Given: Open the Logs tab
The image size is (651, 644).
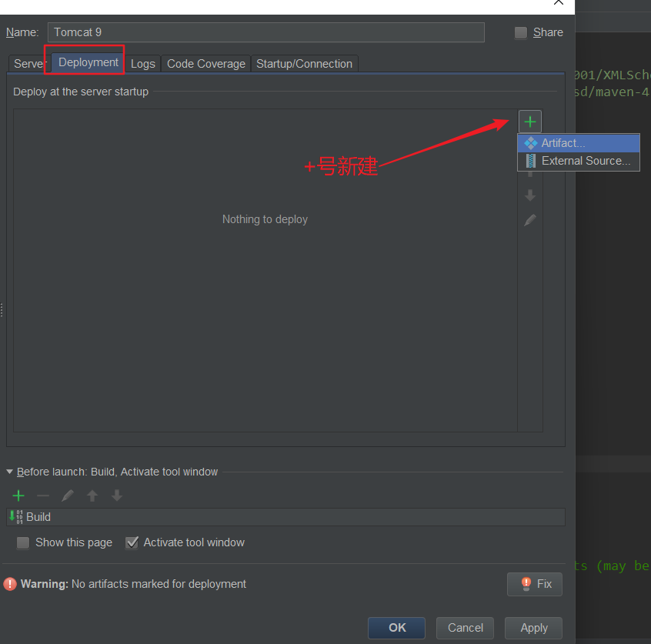Looking at the screenshot, I should pyautogui.click(x=143, y=64).
